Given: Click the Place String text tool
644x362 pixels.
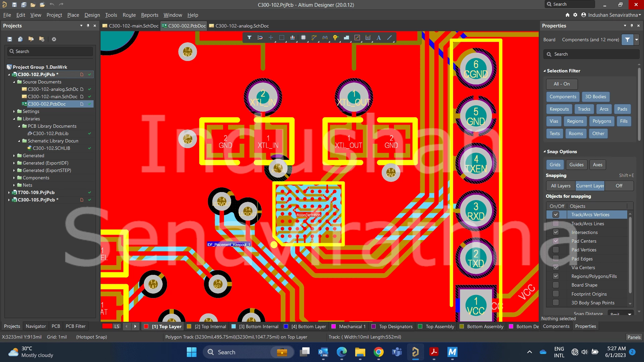Looking at the screenshot, I should [x=379, y=38].
